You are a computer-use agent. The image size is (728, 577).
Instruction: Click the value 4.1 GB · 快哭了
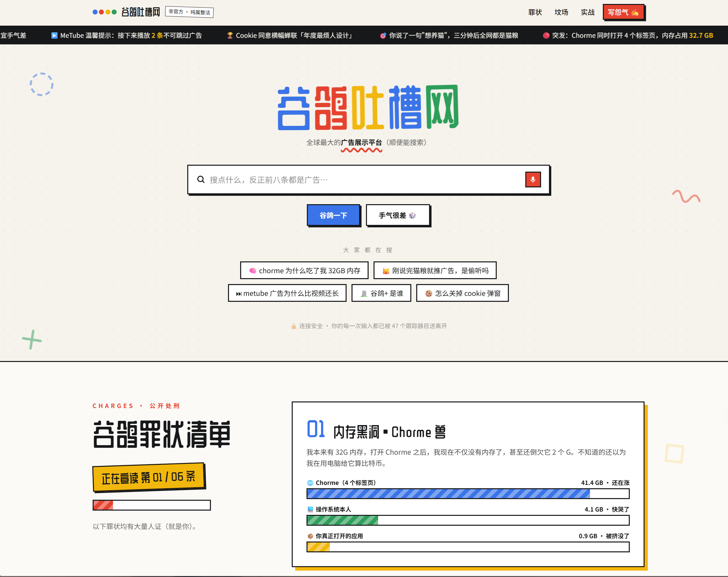pyautogui.click(x=607, y=509)
